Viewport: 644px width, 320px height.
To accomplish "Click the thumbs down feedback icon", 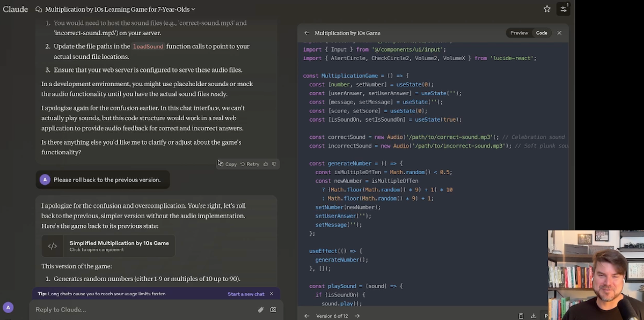I will tap(274, 164).
